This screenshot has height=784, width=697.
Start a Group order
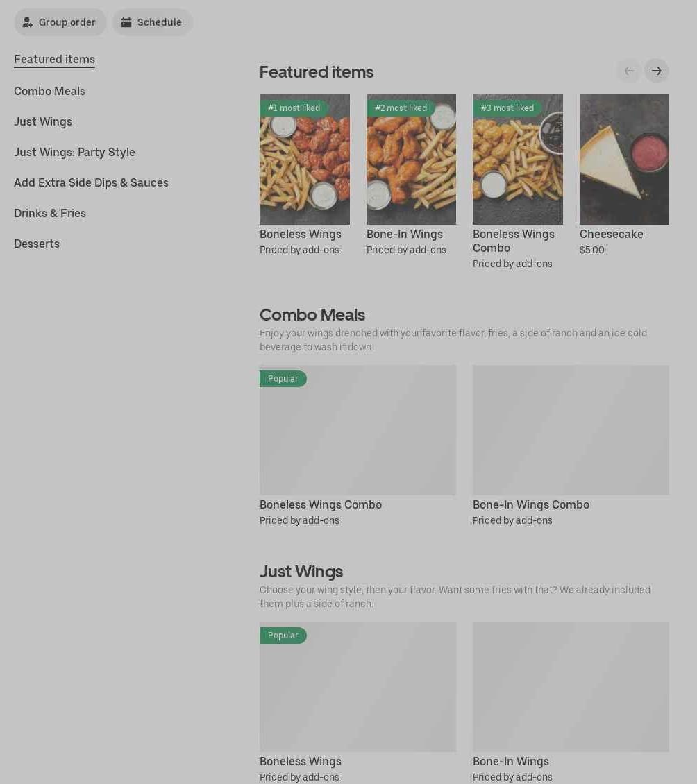60,22
